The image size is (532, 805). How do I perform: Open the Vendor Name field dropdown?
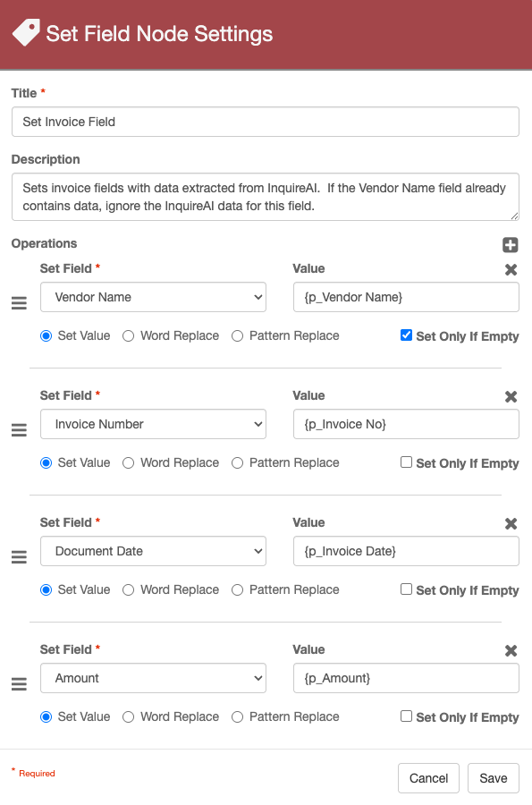154,297
